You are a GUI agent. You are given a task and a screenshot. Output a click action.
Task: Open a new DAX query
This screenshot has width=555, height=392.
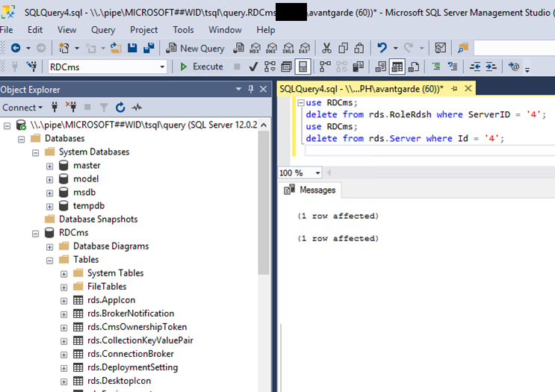[x=305, y=48]
